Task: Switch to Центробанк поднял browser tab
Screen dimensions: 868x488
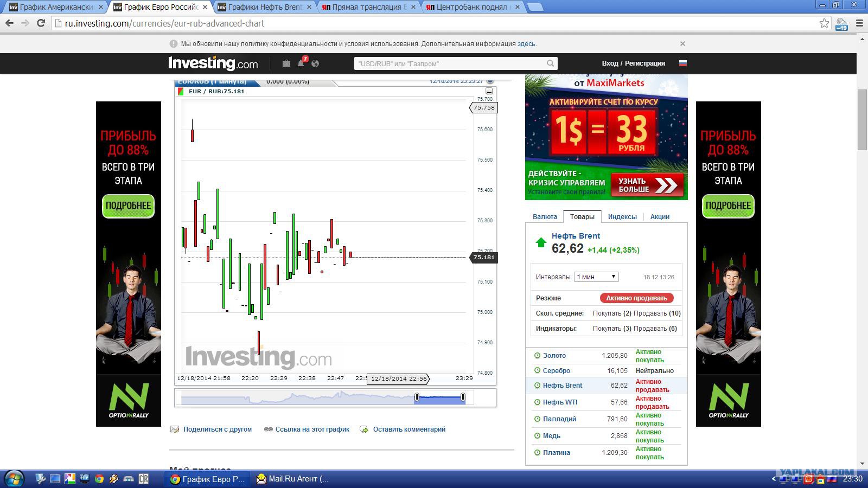Action: [473, 7]
